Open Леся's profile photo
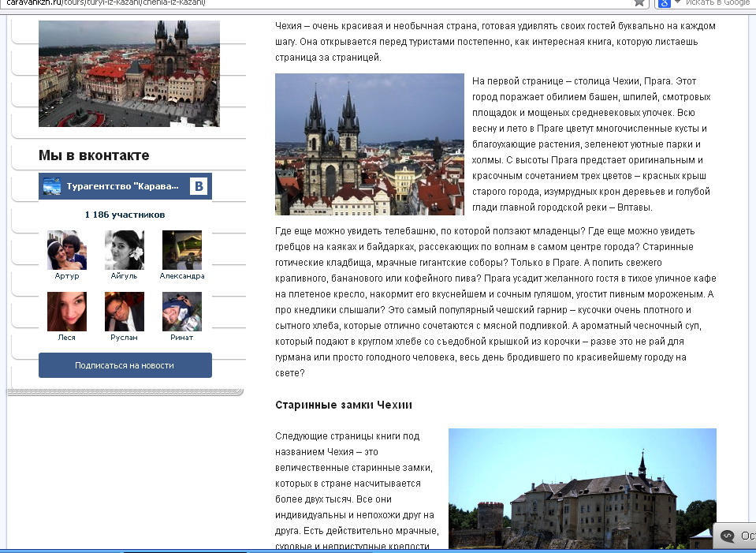 [66, 312]
